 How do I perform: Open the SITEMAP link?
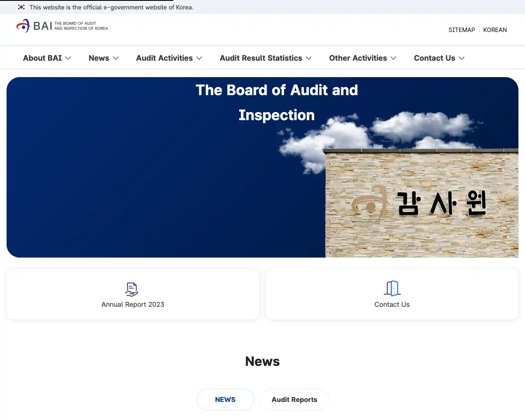pos(461,30)
